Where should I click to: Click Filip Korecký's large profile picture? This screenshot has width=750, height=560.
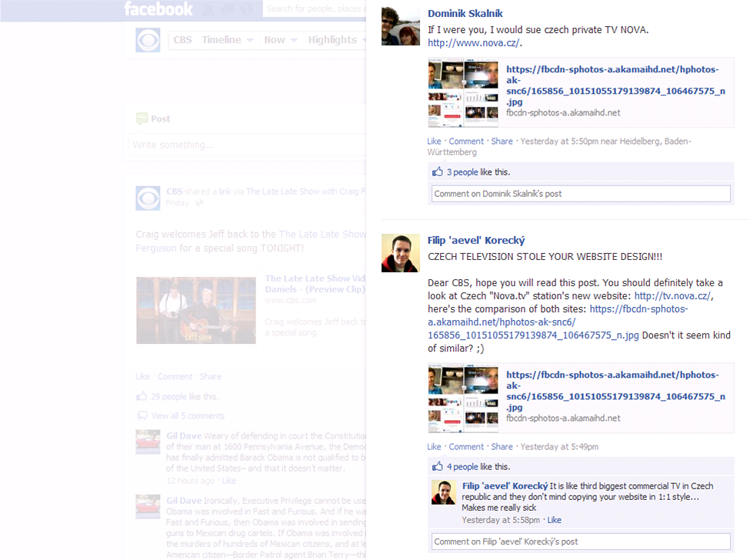(x=401, y=253)
